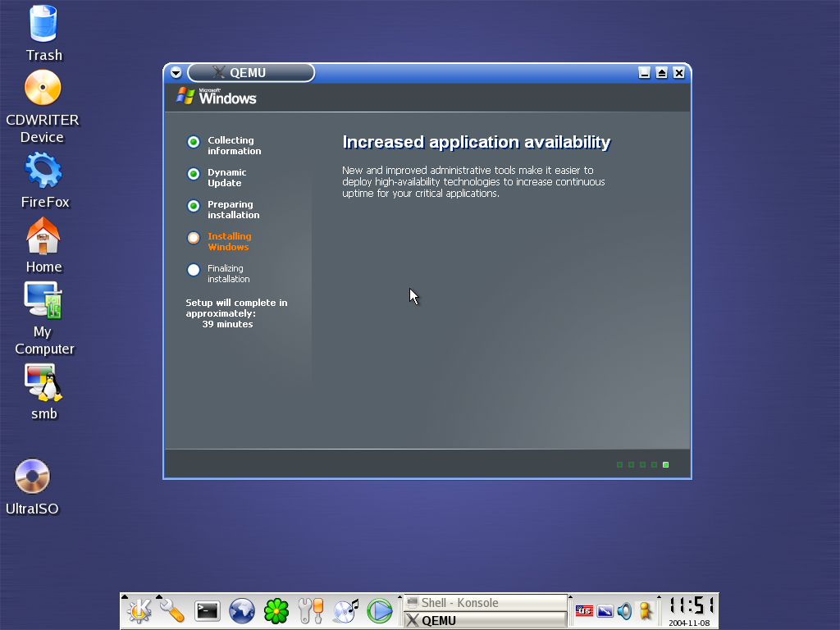
Task: Launch FireFox from the desktop
Action: 43,170
